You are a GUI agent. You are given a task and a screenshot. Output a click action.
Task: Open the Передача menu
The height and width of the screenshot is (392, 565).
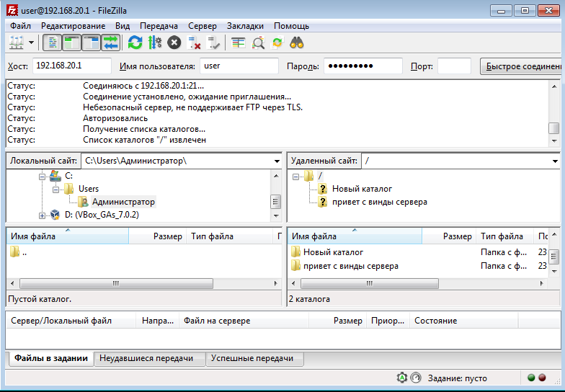tap(159, 26)
